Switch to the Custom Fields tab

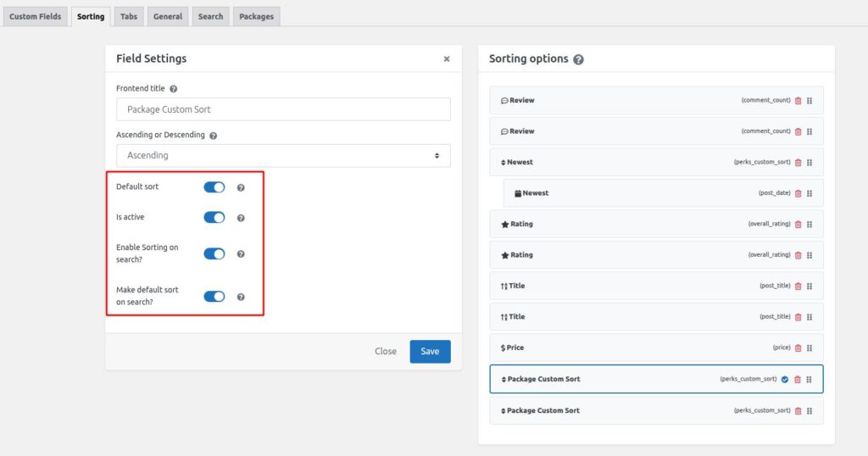[x=36, y=16]
